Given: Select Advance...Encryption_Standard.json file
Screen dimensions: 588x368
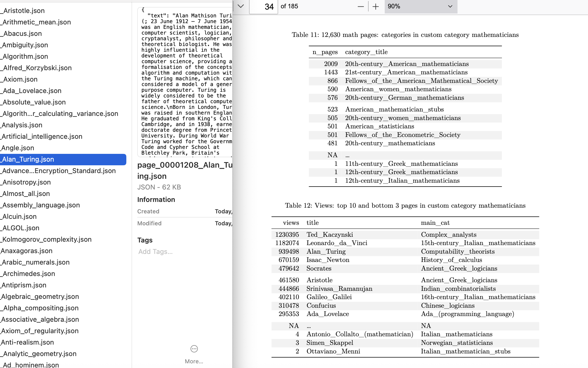Looking at the screenshot, I should coord(59,171).
